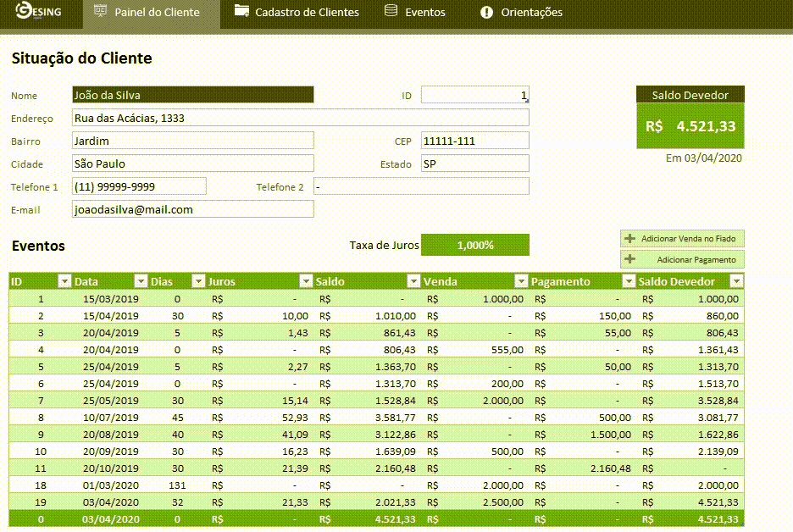Open the Data column filter dropdown
Screen dimensions: 793x532
(141, 281)
